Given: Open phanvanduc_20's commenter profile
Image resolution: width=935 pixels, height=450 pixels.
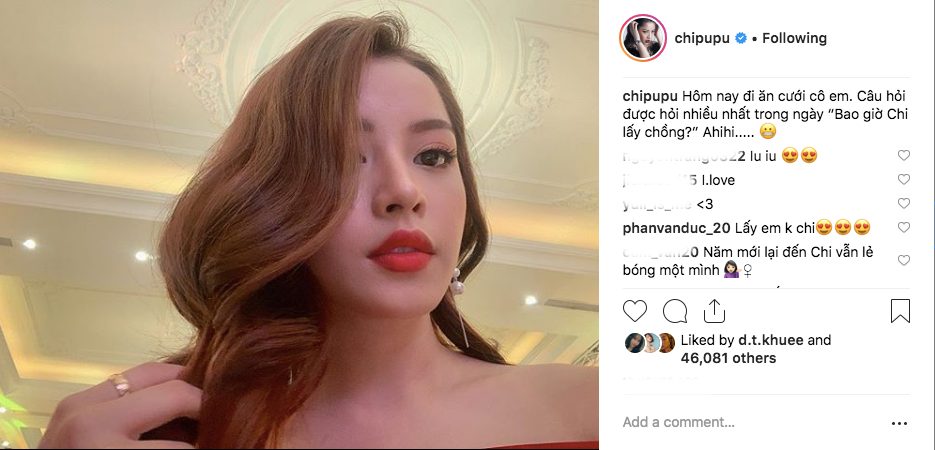Looking at the screenshot, I should (675, 228).
